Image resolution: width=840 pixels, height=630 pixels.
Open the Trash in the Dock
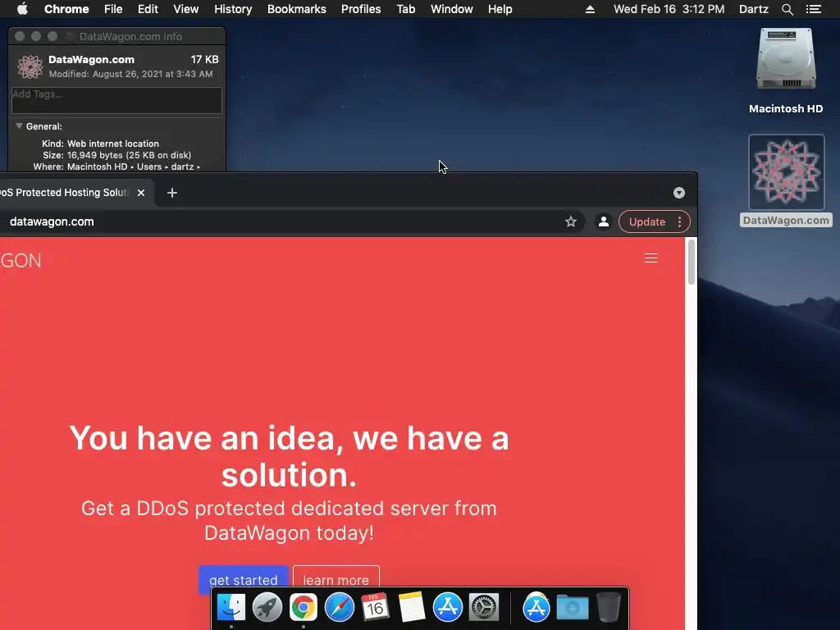(x=609, y=608)
